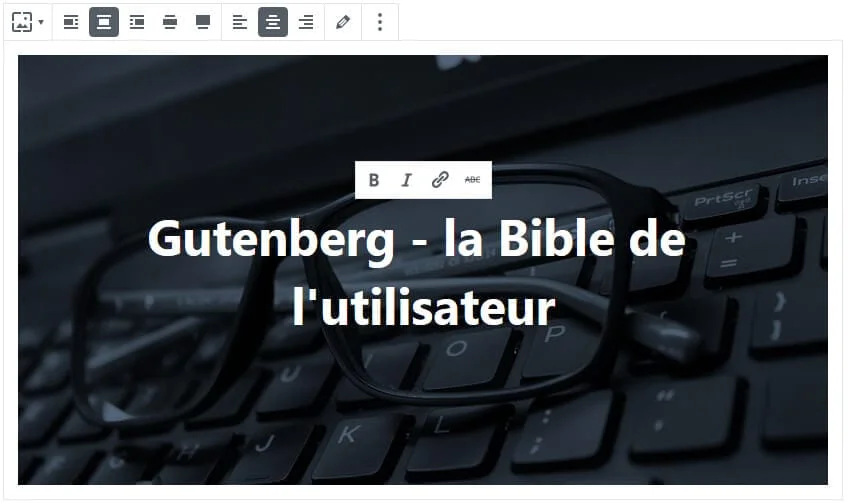849x503 pixels.
Task: Click the word "l'utilisateur" in title
Action: tap(424, 308)
